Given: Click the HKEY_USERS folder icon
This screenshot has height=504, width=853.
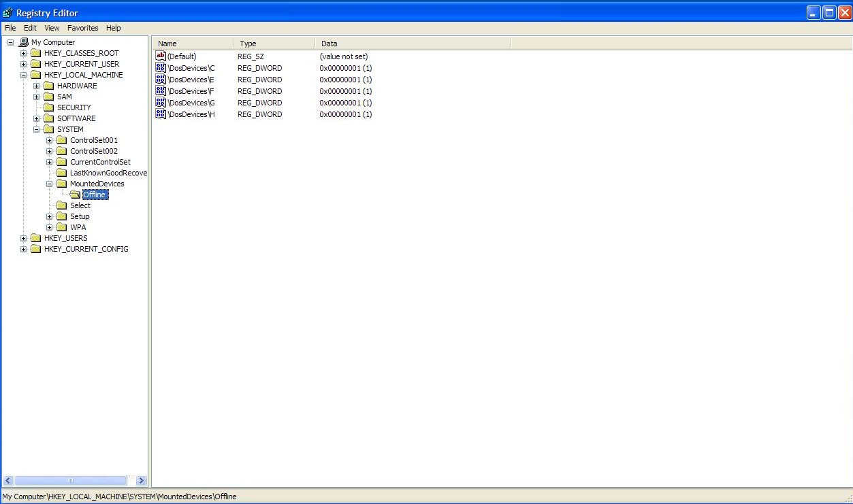Looking at the screenshot, I should pyautogui.click(x=35, y=238).
